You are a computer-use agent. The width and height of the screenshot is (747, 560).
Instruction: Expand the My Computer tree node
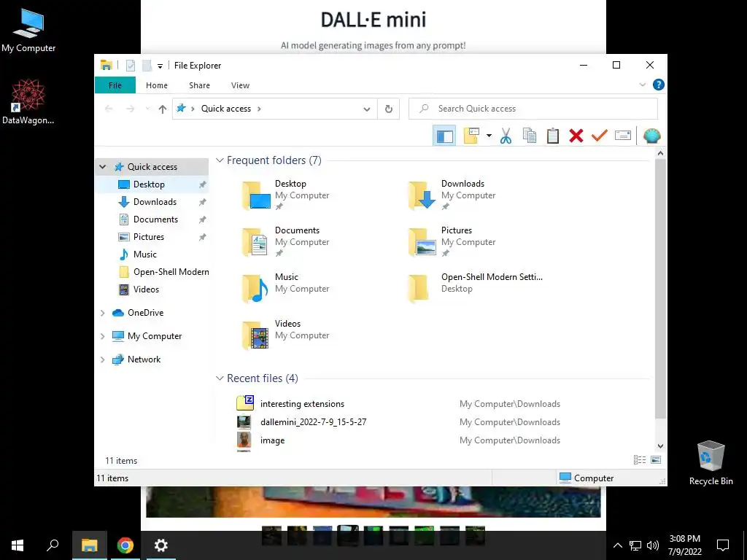(x=102, y=336)
